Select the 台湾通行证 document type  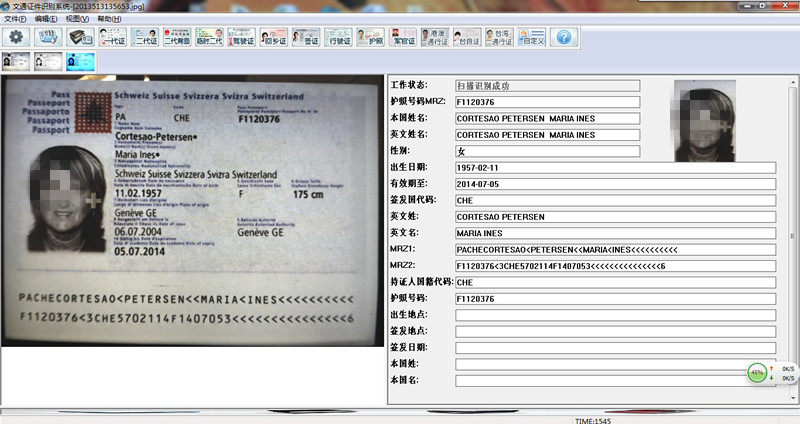499,37
